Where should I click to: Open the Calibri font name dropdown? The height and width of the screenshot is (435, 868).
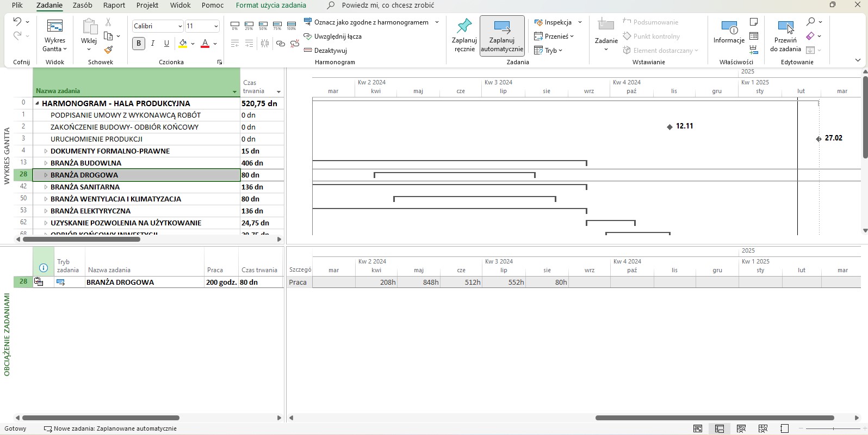(180, 26)
